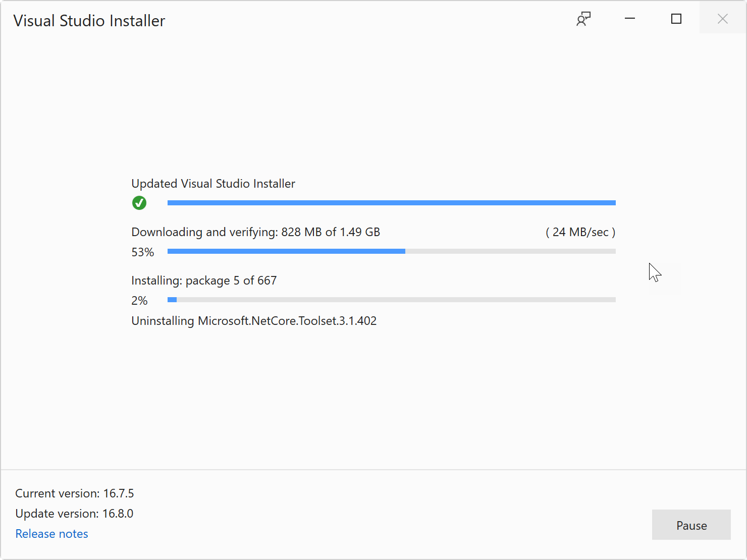Viewport: 747px width, 560px height.
Task: Click the 2% percentage label
Action: click(139, 300)
